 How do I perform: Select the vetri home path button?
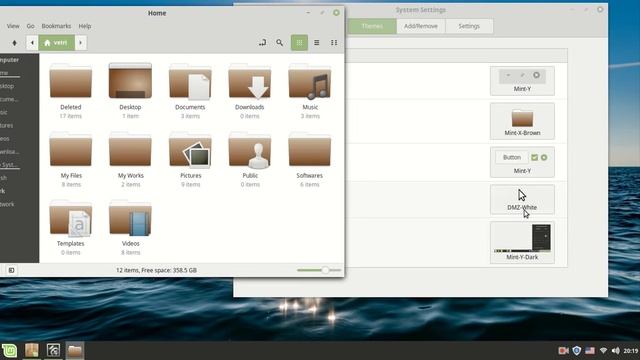coord(57,43)
